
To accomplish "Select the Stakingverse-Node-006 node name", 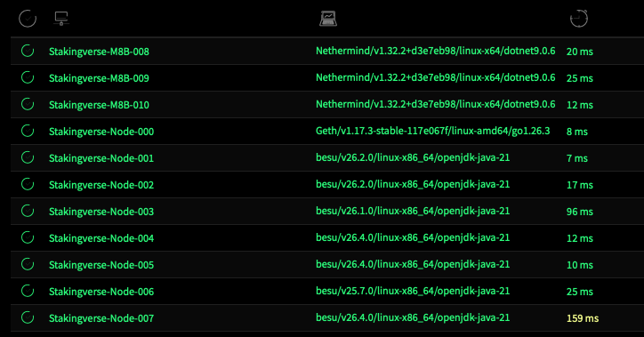I will [x=101, y=292].
